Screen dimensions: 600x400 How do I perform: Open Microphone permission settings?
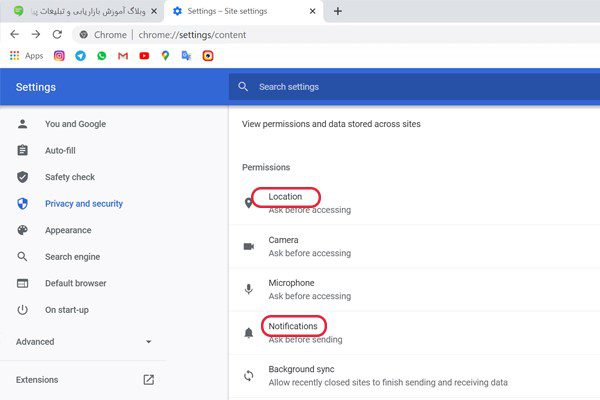tap(414, 289)
